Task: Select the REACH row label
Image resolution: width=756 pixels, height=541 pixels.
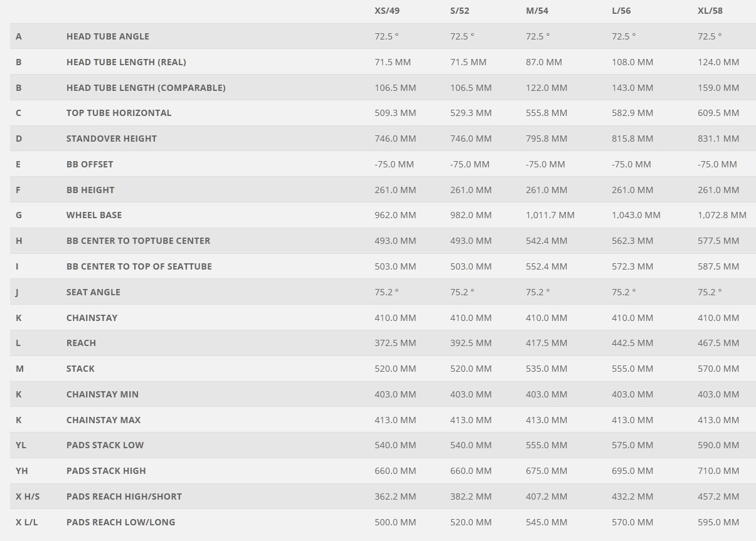Action: point(82,343)
